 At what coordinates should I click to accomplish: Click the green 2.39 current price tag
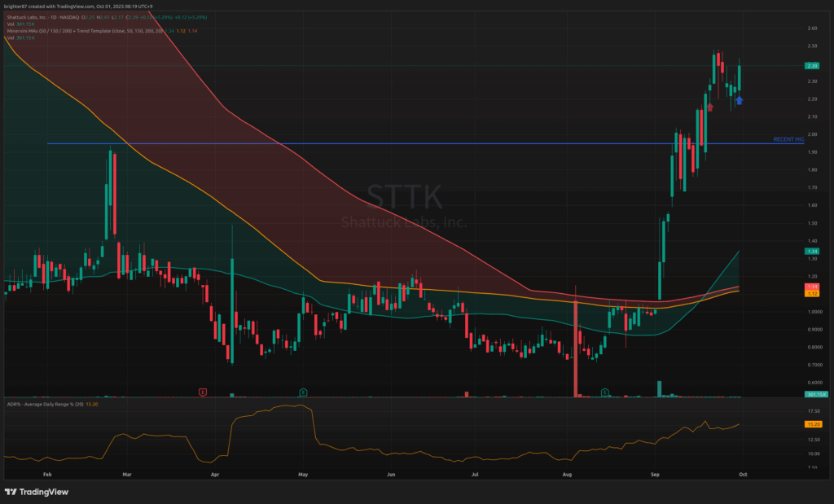click(811, 66)
